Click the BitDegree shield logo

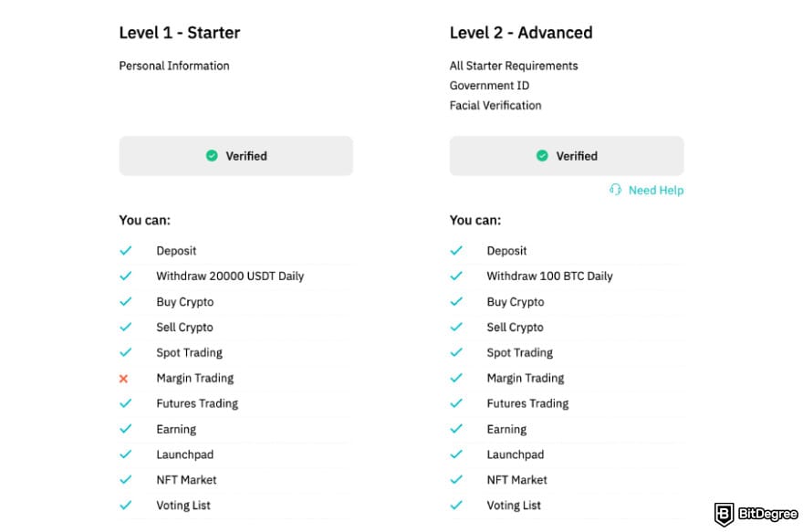pyautogui.click(x=724, y=514)
